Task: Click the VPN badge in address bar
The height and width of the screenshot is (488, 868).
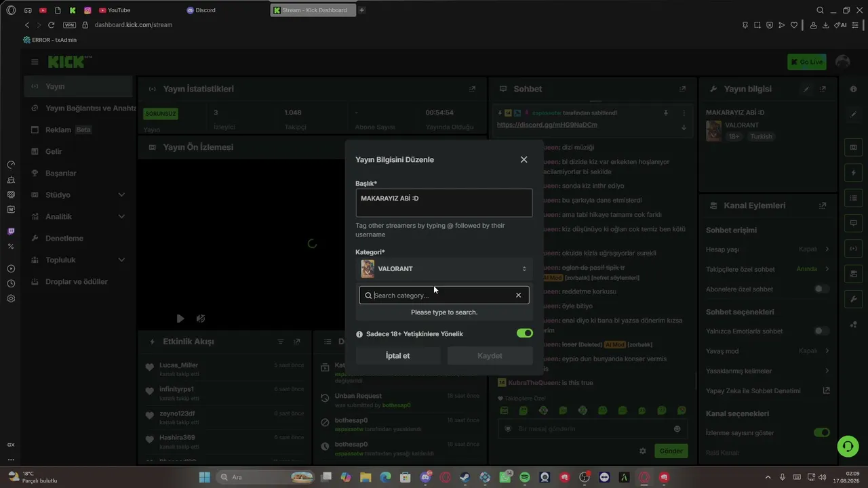Action: pyautogui.click(x=69, y=25)
